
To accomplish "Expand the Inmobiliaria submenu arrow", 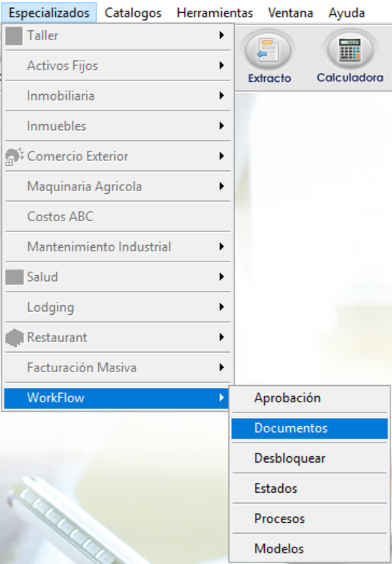I will (x=222, y=96).
